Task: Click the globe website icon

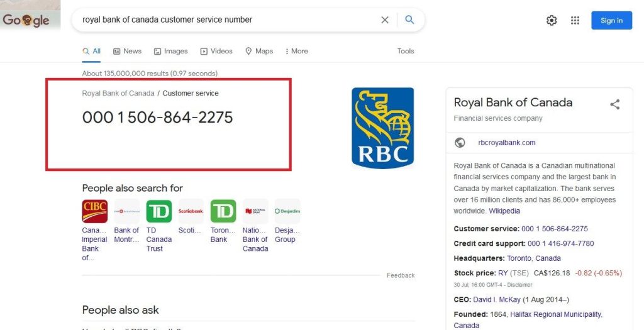Action: tap(460, 143)
